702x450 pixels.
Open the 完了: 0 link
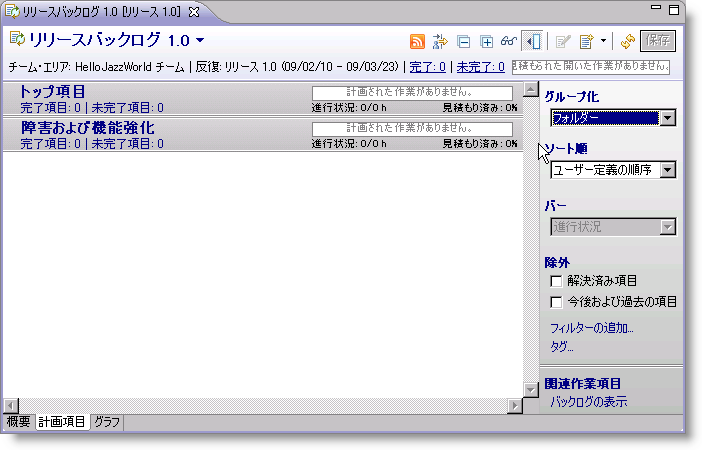click(x=428, y=67)
